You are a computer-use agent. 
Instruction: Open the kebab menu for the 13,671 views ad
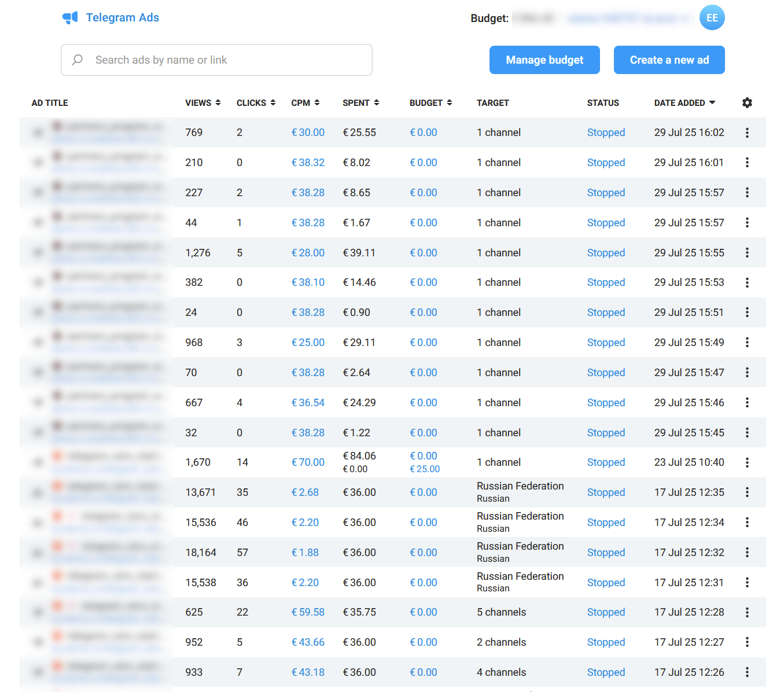click(747, 492)
